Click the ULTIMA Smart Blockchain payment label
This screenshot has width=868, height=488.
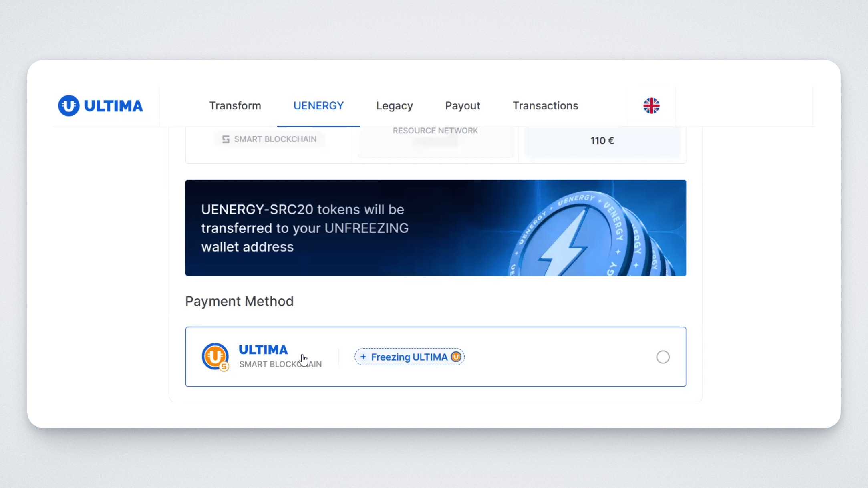click(x=280, y=356)
